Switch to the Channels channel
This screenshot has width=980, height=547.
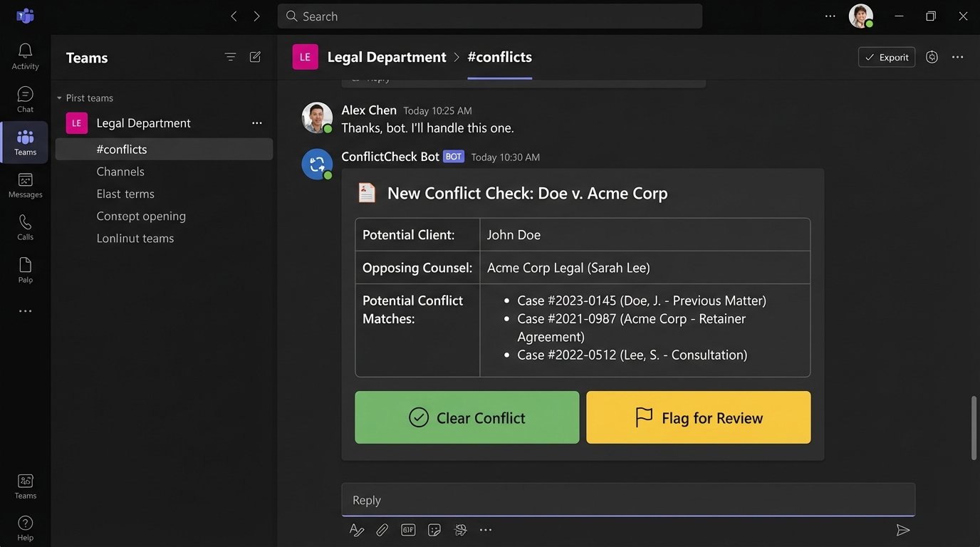120,171
